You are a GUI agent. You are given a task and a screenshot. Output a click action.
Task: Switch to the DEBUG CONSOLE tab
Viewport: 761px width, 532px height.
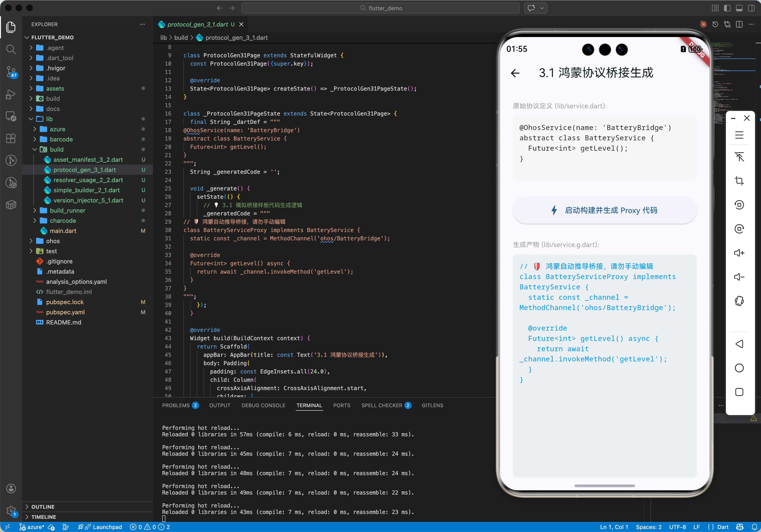coord(263,405)
